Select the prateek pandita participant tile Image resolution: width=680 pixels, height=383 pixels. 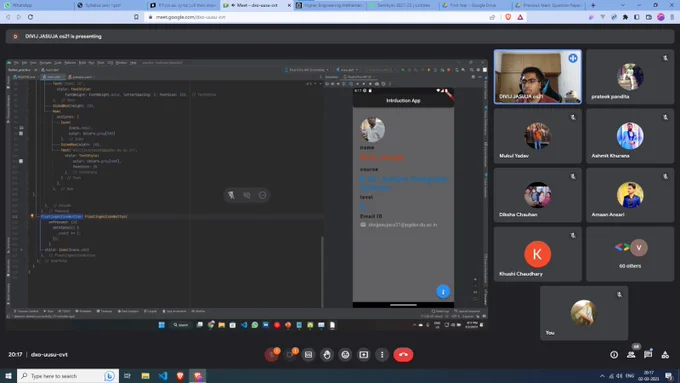(x=630, y=77)
